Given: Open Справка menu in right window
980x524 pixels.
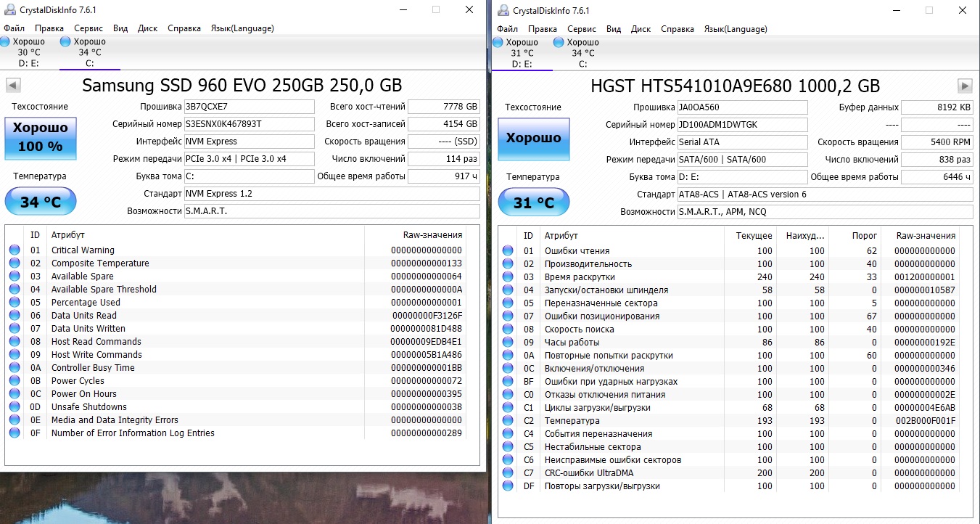Looking at the screenshot, I should (678, 29).
